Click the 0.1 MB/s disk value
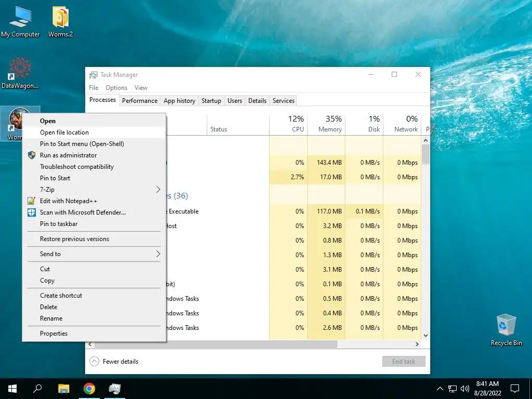The image size is (532, 399). [368, 211]
